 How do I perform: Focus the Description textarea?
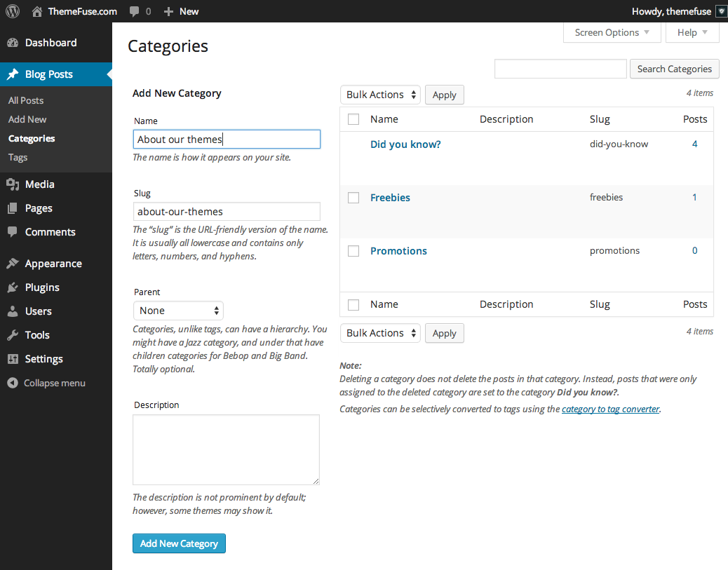[x=226, y=450]
